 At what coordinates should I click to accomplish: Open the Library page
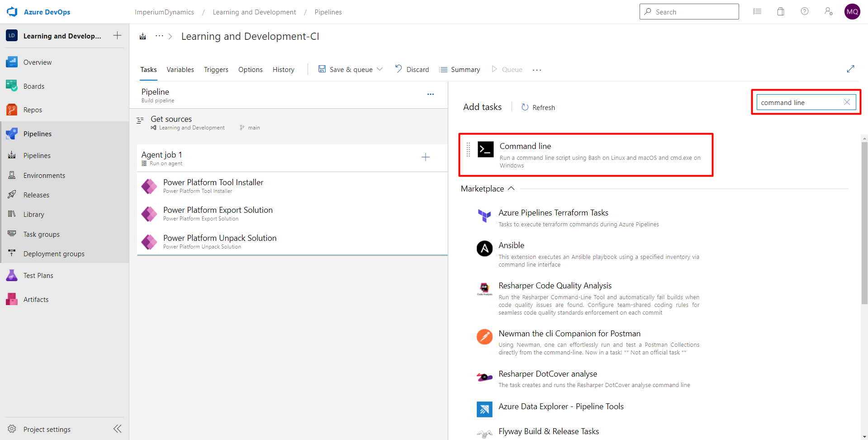pos(34,214)
